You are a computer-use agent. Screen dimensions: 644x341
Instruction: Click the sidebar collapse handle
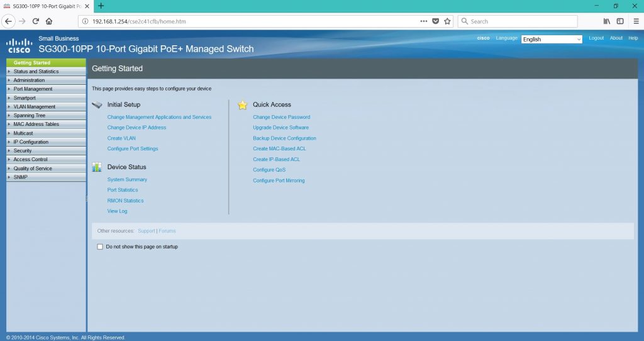pos(87,198)
